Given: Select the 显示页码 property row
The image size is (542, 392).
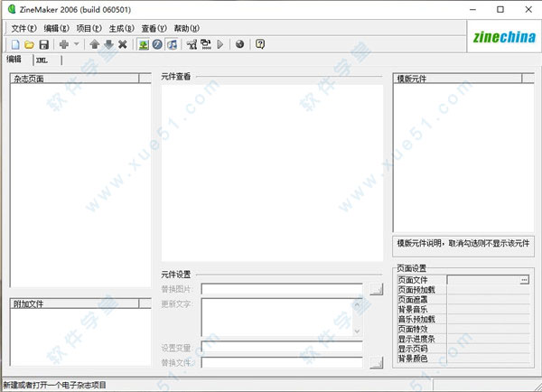Looking at the screenshot, I should [x=463, y=349].
